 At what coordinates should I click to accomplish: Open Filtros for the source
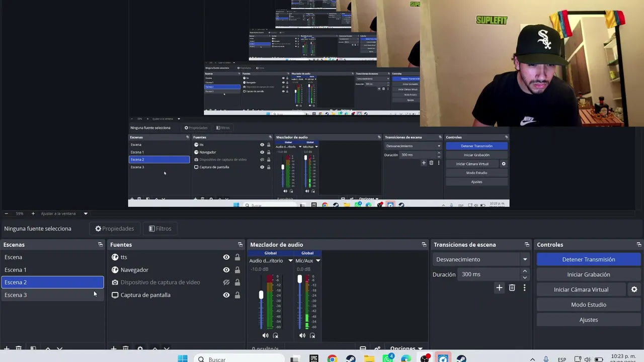pyautogui.click(x=160, y=229)
